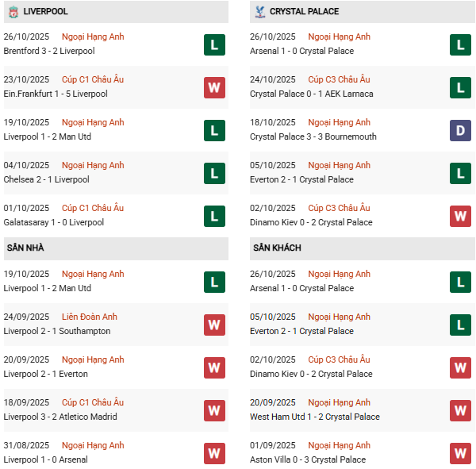Click the win badge for Liverpool 1 - 0 Arsenal
Screen dimensions: 476x469
click(214, 453)
